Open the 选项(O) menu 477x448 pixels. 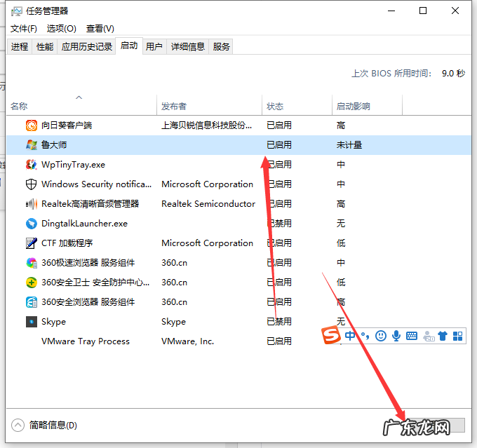click(x=62, y=29)
